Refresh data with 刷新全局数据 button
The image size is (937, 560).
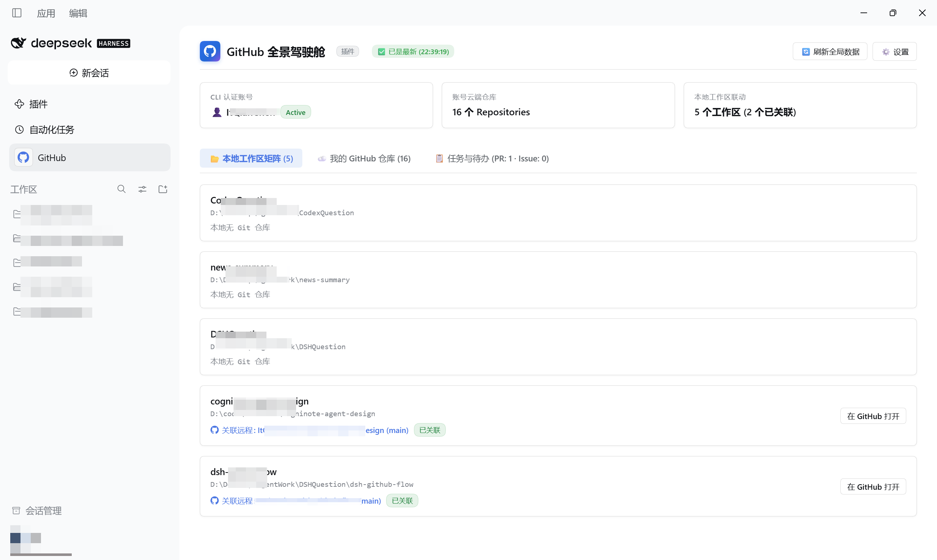830,51
